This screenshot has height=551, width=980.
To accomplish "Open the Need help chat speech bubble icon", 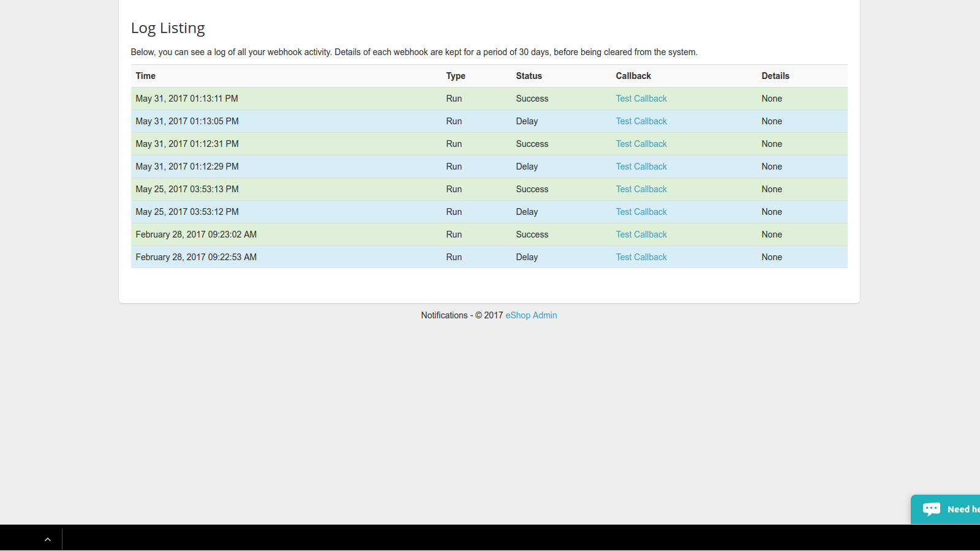I will [930, 509].
